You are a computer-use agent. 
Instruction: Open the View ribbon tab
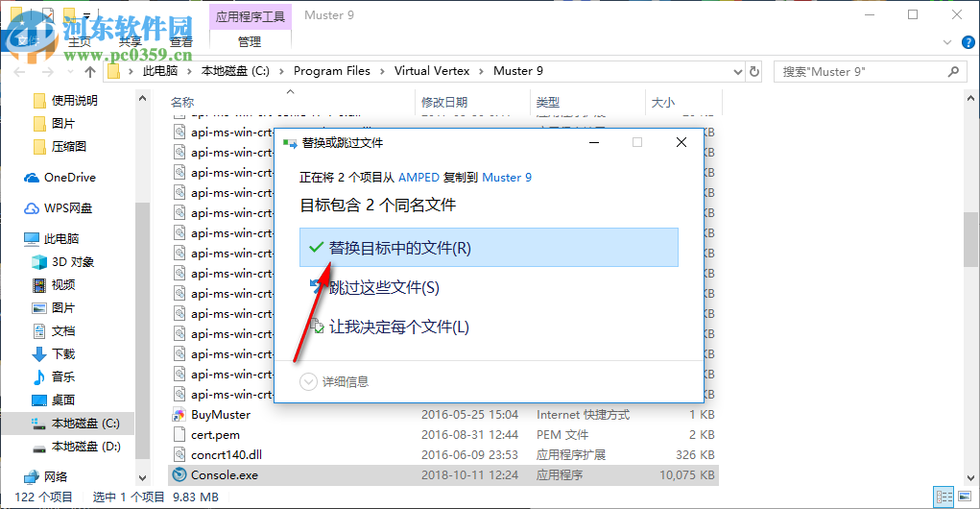pos(181,42)
